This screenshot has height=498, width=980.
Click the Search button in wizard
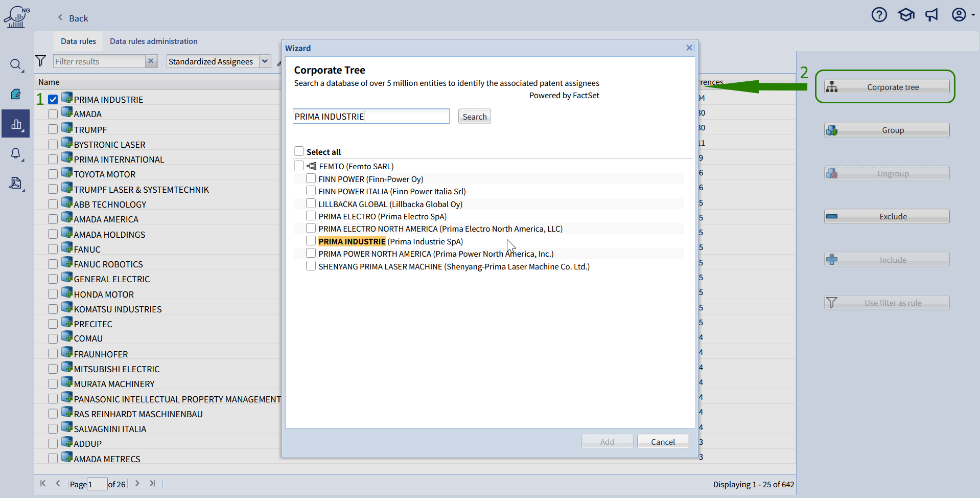(475, 117)
